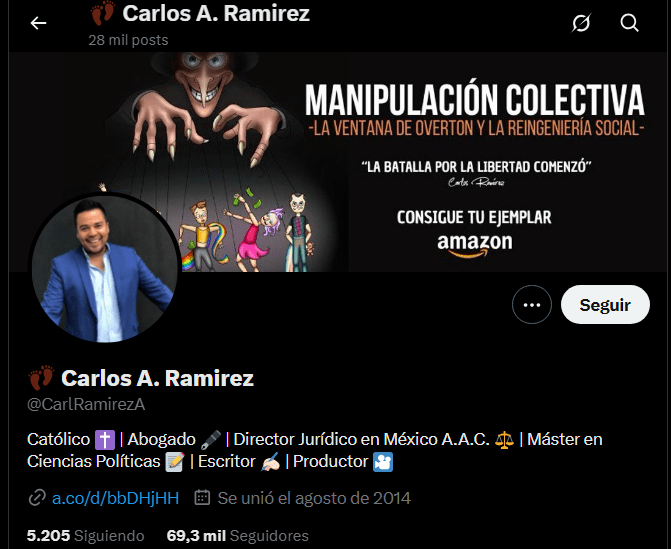Screen dimensions: 671x549
Task: Click the Seguir follow button
Action: tap(605, 305)
